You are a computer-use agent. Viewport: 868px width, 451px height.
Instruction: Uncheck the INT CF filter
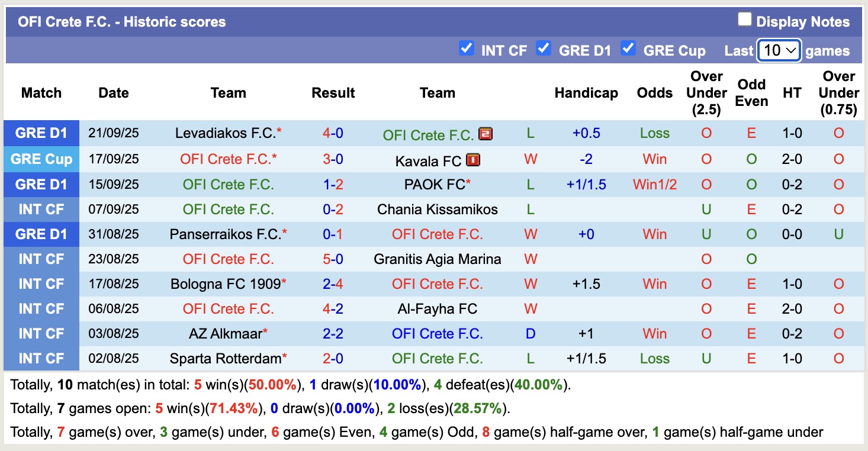pos(467,50)
